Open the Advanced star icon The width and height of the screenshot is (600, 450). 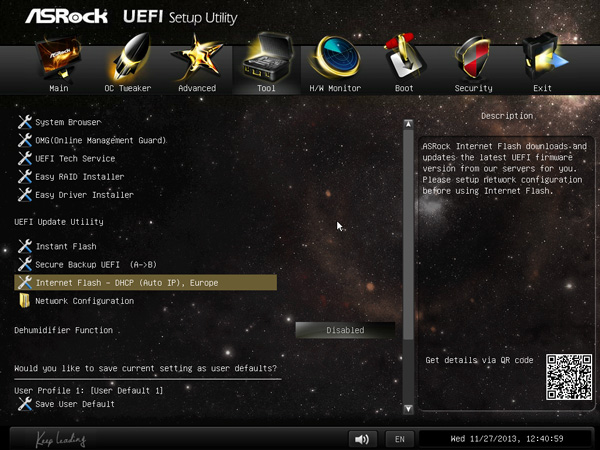coord(197,57)
